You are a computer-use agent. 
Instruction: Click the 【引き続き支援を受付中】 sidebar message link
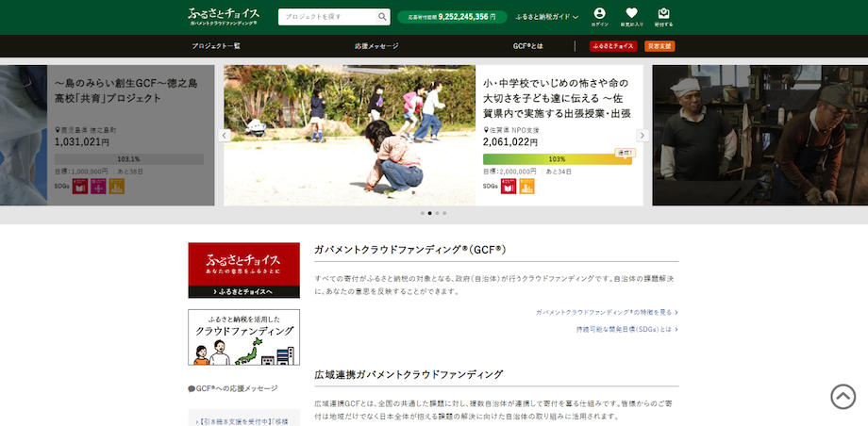click(244, 421)
